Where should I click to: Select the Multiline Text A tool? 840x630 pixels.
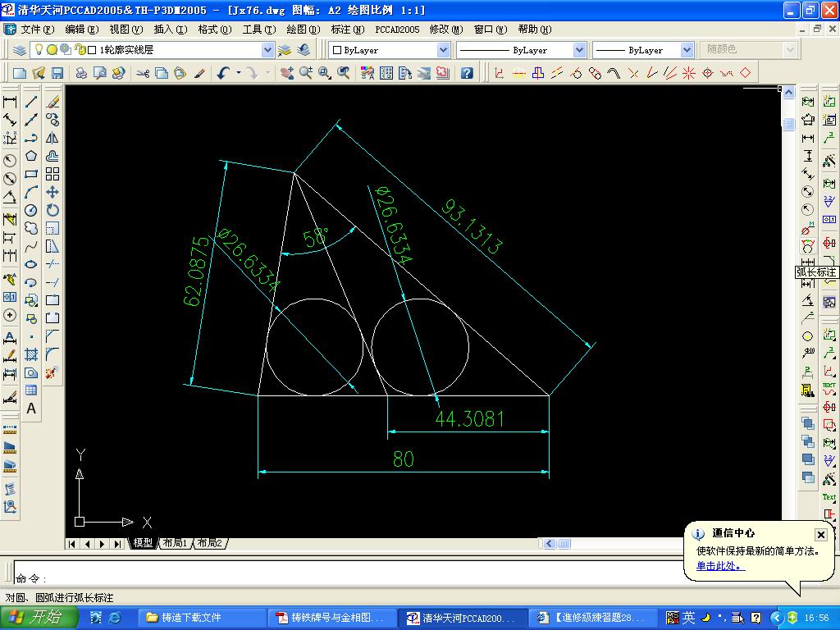pyautogui.click(x=31, y=409)
